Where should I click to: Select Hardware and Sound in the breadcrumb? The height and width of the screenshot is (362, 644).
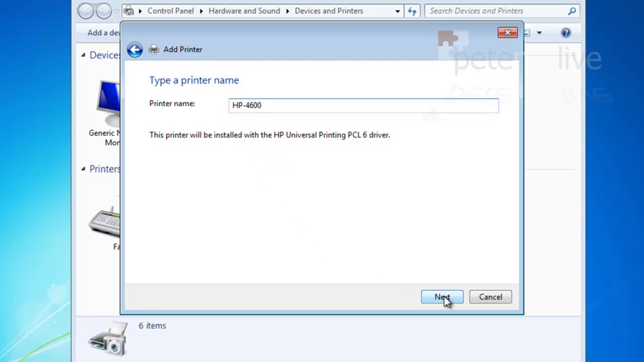(x=244, y=11)
